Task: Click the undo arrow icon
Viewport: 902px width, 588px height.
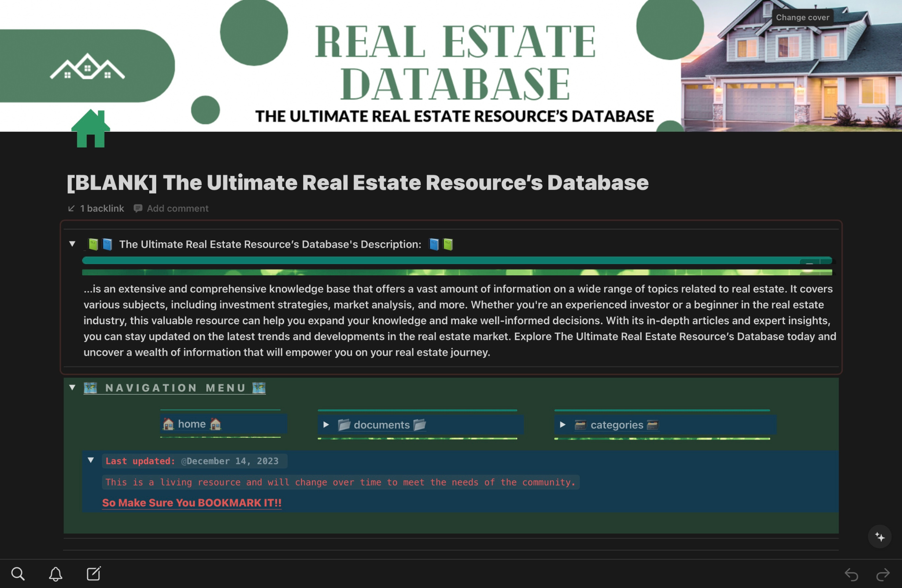Action: 851,574
